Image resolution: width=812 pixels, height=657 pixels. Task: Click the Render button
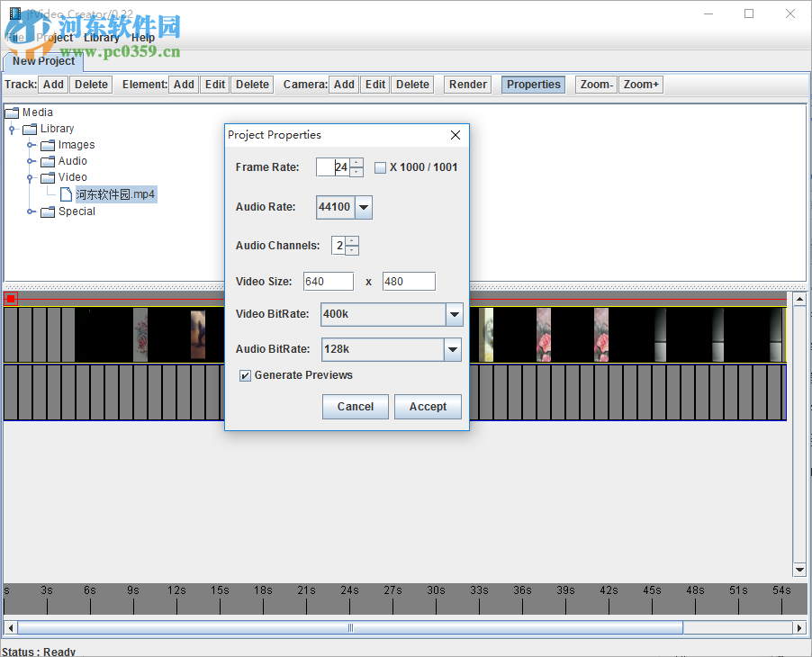467,84
